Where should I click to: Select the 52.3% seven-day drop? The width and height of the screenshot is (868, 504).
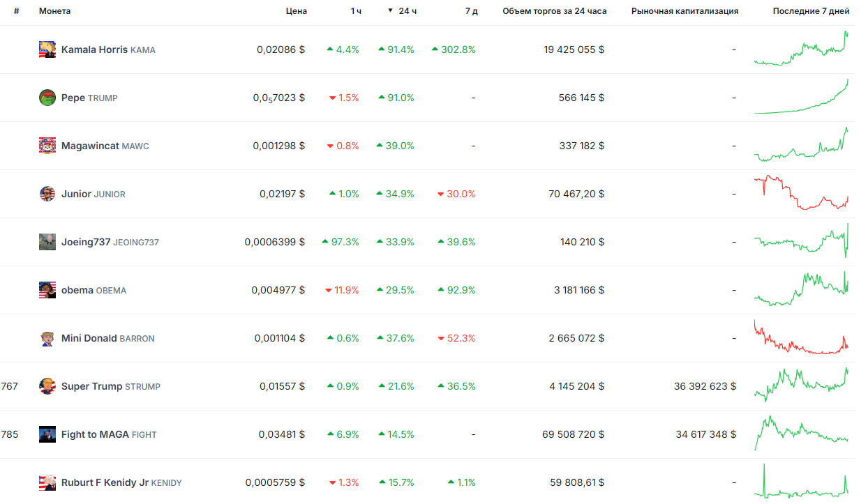click(x=456, y=338)
